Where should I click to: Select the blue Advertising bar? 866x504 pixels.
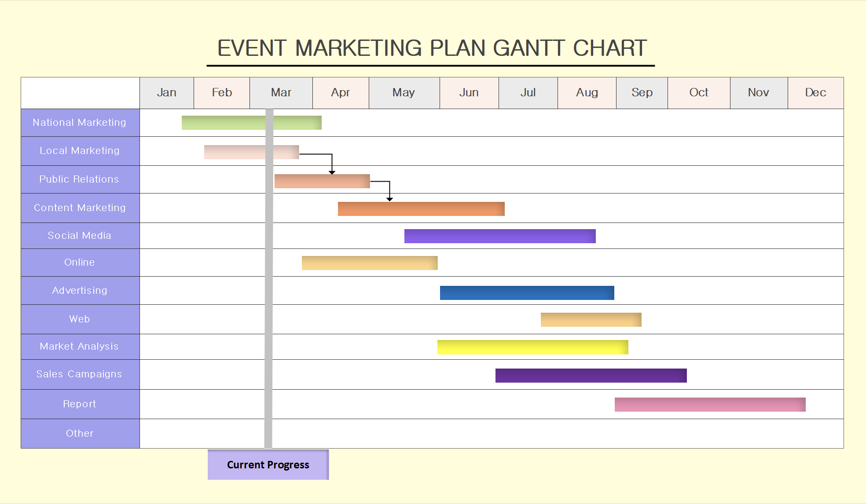click(x=527, y=293)
